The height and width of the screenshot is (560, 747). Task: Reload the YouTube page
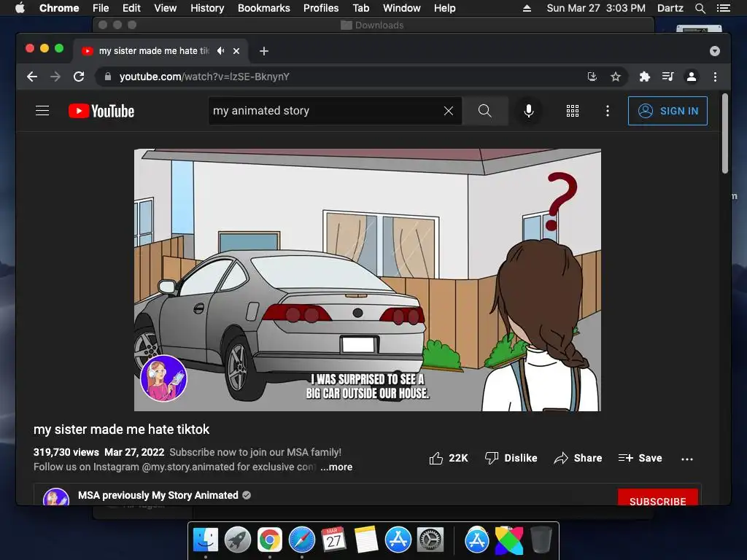pos(79,77)
